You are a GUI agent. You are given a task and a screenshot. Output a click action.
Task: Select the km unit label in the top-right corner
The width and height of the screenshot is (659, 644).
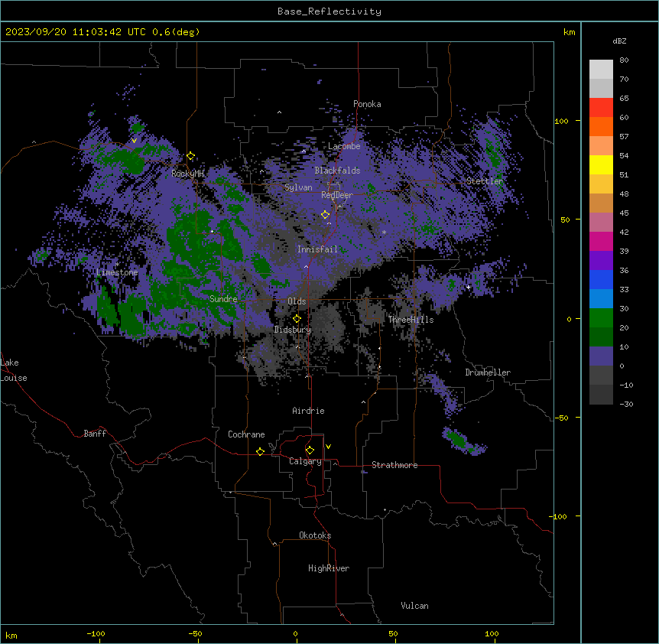tap(569, 32)
